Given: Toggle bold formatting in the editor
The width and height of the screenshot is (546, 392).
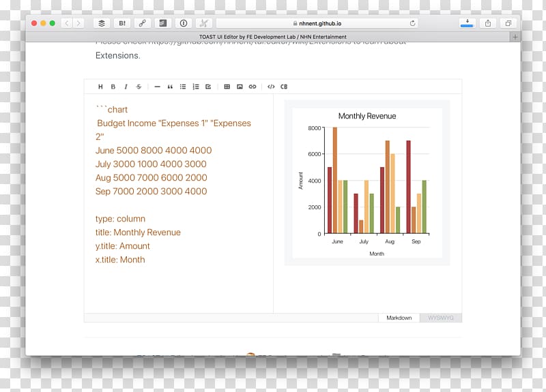Looking at the screenshot, I should (x=113, y=87).
